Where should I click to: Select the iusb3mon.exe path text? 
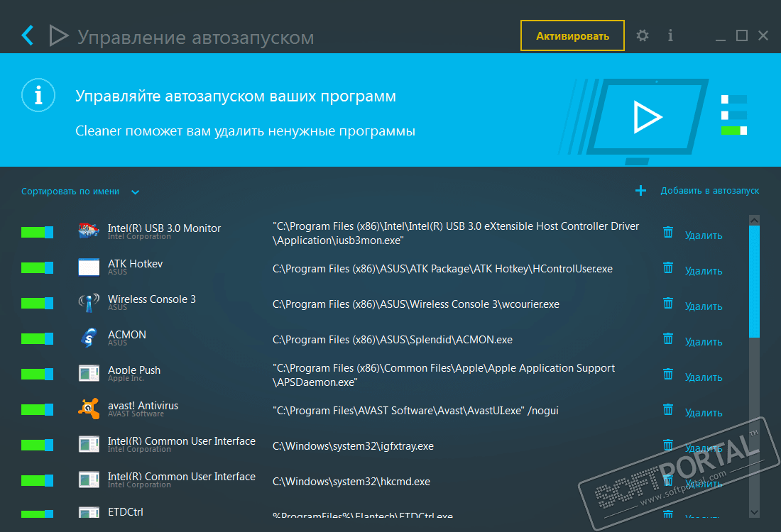coord(456,233)
